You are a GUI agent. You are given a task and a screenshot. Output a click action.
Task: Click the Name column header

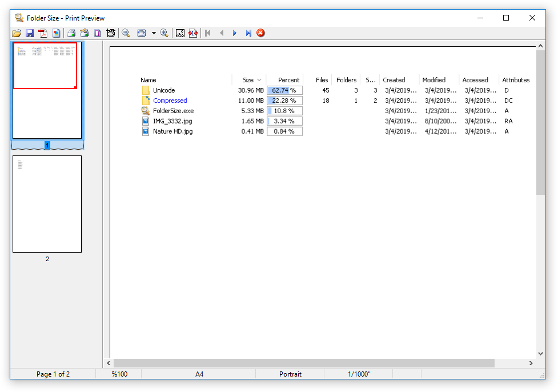coord(148,80)
